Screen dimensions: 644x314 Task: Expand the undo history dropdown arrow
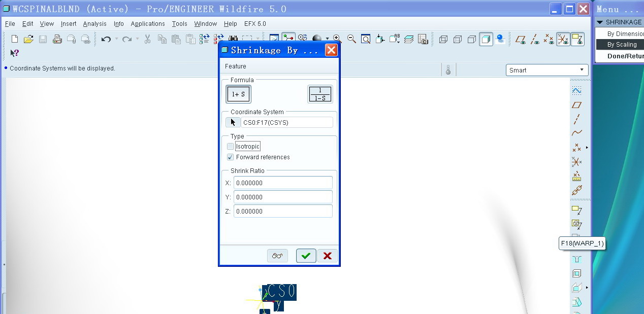pyautogui.click(x=116, y=39)
